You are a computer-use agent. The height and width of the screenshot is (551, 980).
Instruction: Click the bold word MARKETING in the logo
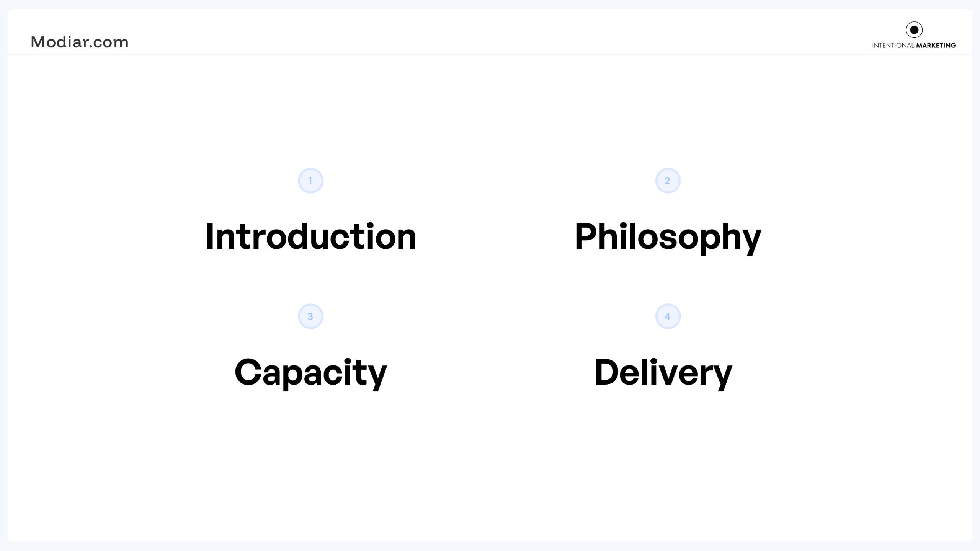pos(936,46)
